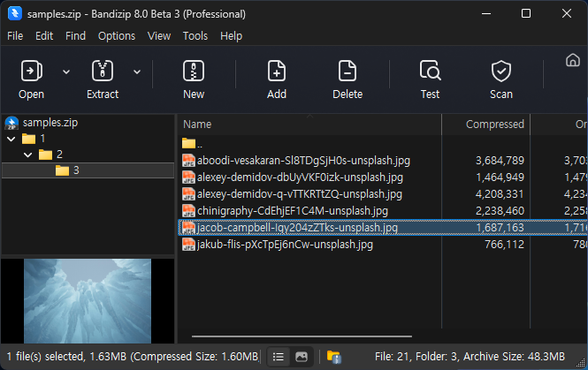
Task: Toggle image preview mode in status bar
Action: (301, 357)
